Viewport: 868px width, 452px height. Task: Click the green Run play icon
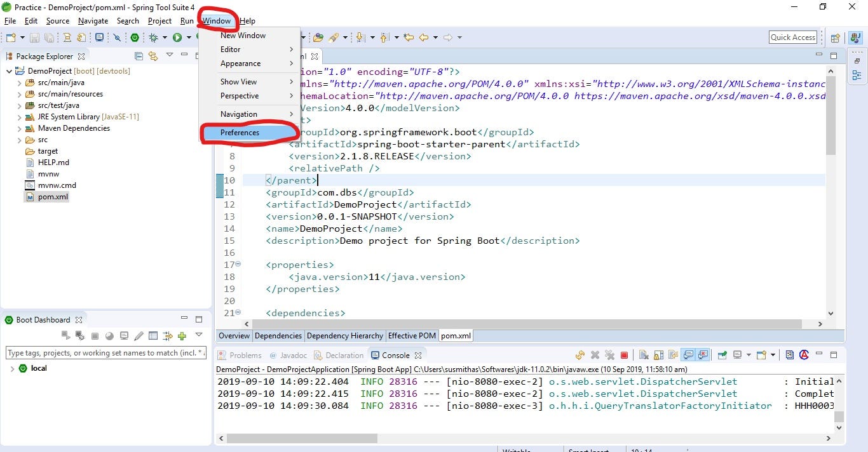[x=177, y=38]
